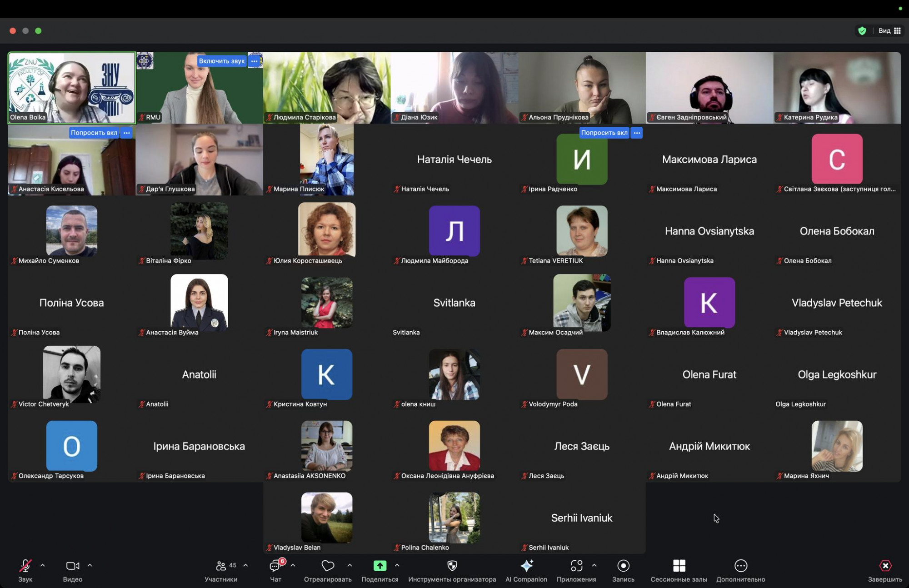This screenshot has height=588, width=909.
Task: Ask Анастасія Кисельова to unmute
Action: pos(94,133)
